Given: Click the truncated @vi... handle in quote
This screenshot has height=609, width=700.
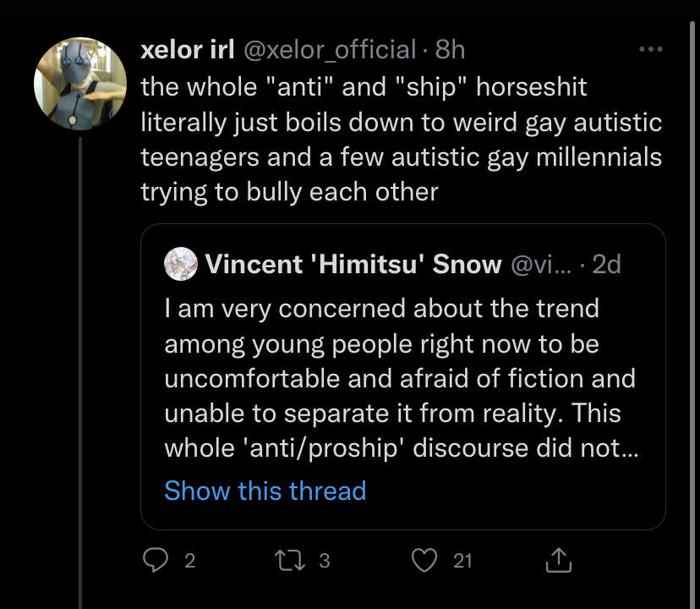Looking at the screenshot, I should (x=541, y=265).
